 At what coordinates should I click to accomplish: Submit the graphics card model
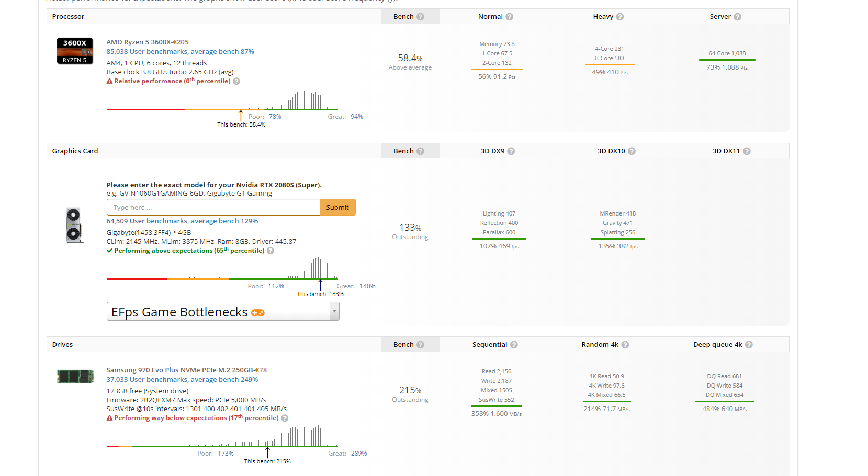(337, 208)
